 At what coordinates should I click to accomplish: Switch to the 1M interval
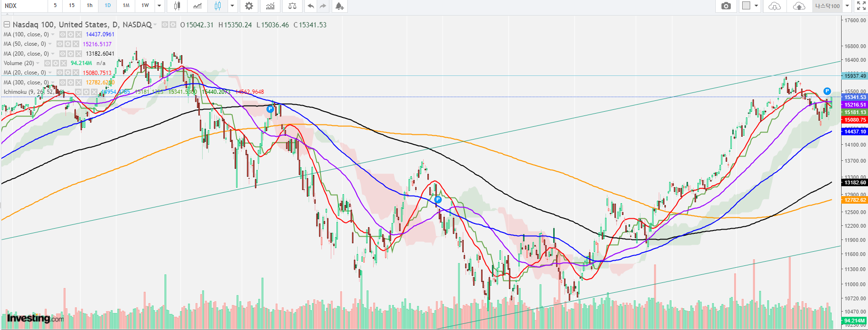(126, 6)
